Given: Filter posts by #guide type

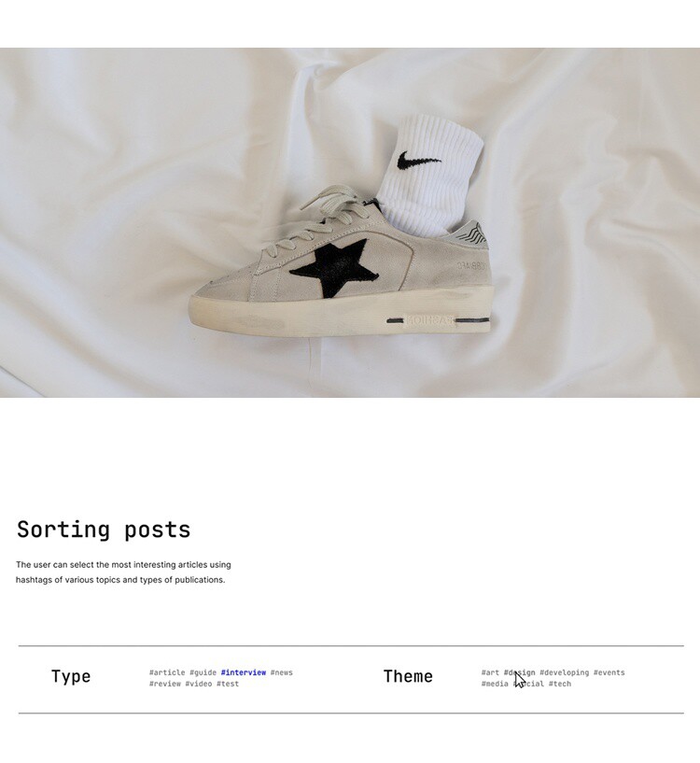Looking at the screenshot, I should tap(203, 672).
